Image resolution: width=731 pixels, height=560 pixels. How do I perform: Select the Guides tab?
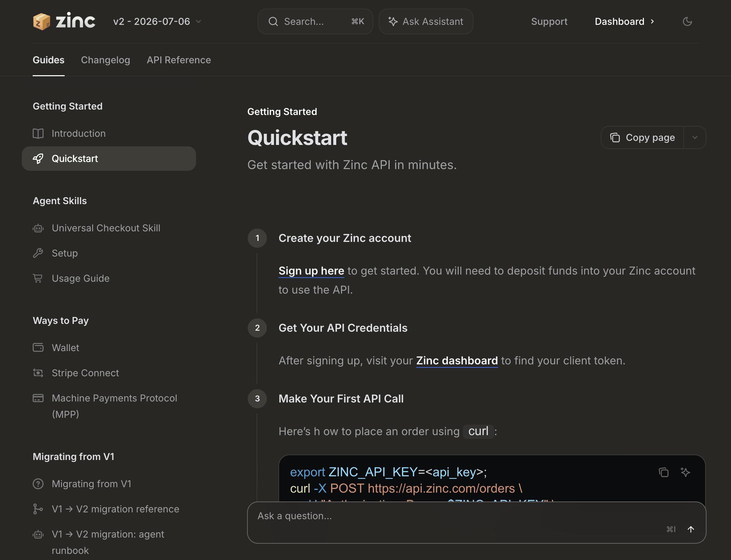pos(48,60)
